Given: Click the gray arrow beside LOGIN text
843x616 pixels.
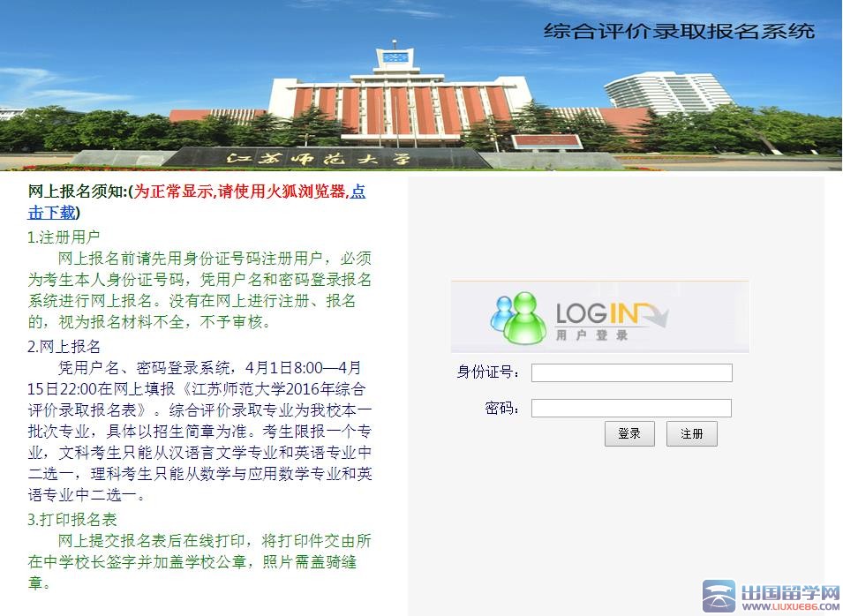Looking at the screenshot, I should coord(654,314).
